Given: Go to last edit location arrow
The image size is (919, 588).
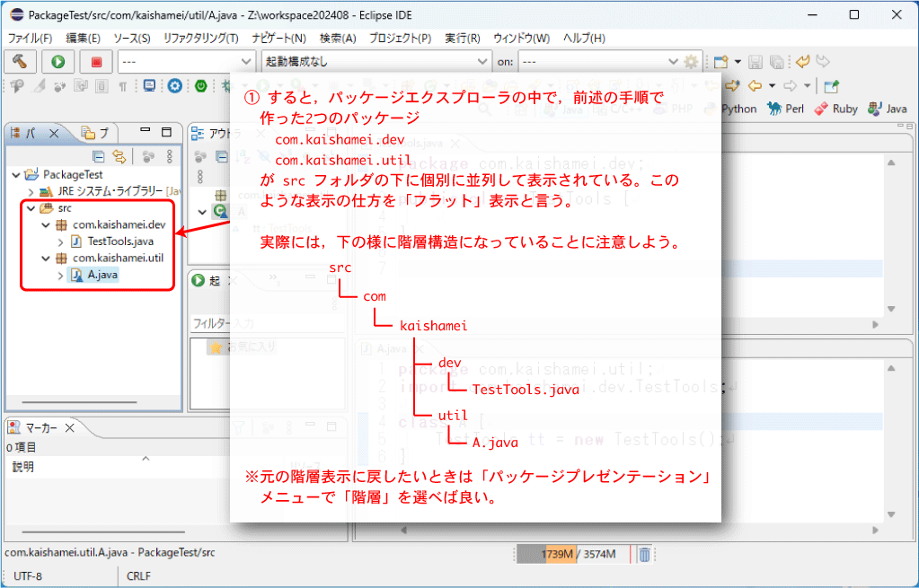Looking at the screenshot, I should pyautogui.click(x=732, y=86).
